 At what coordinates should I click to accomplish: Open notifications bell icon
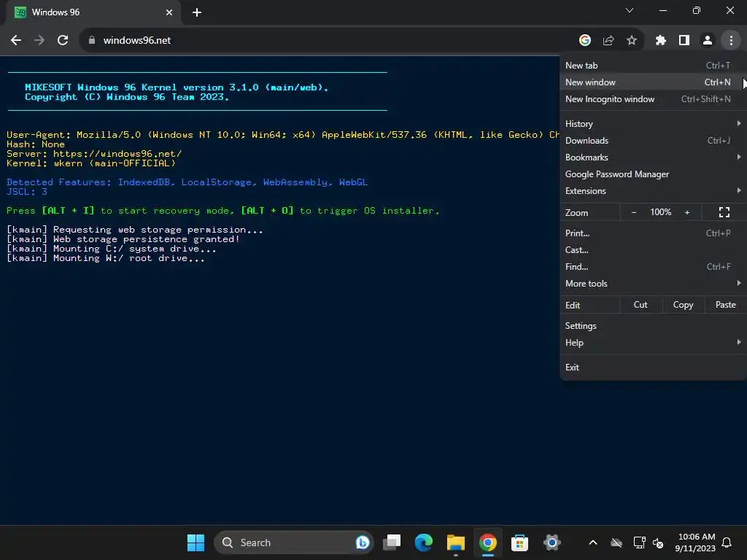727,542
